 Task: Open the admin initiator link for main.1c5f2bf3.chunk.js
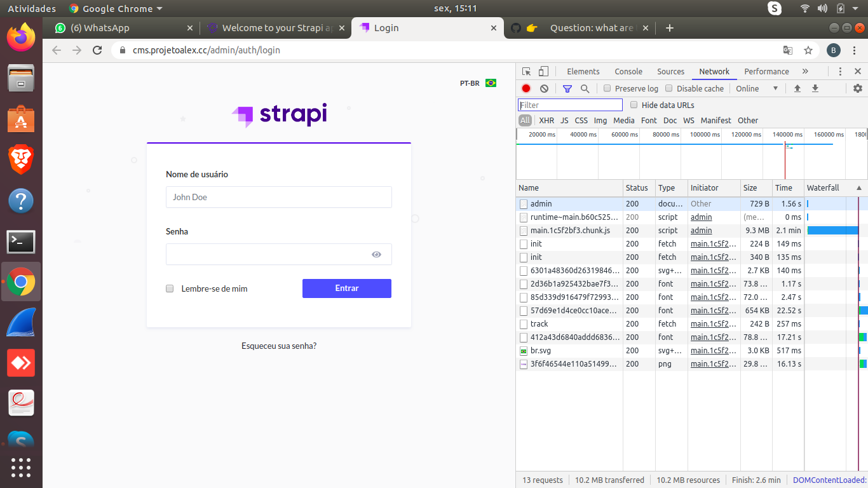point(702,231)
